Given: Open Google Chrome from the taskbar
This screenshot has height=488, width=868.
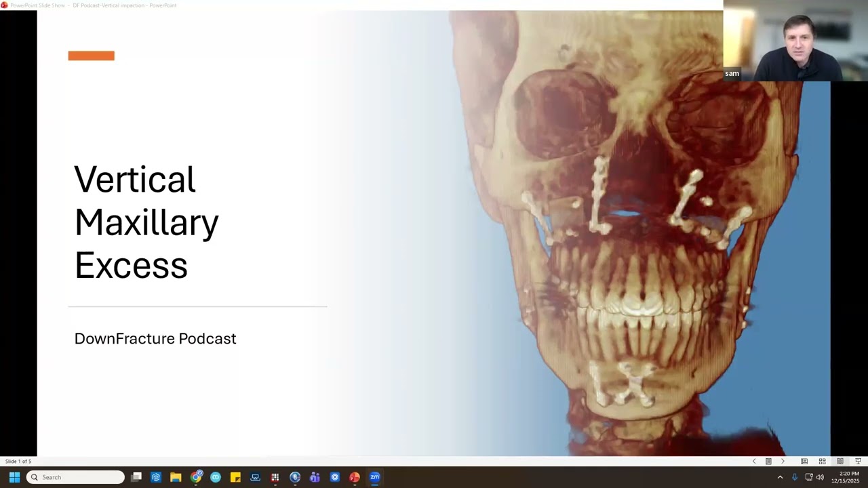Looking at the screenshot, I should click(196, 477).
